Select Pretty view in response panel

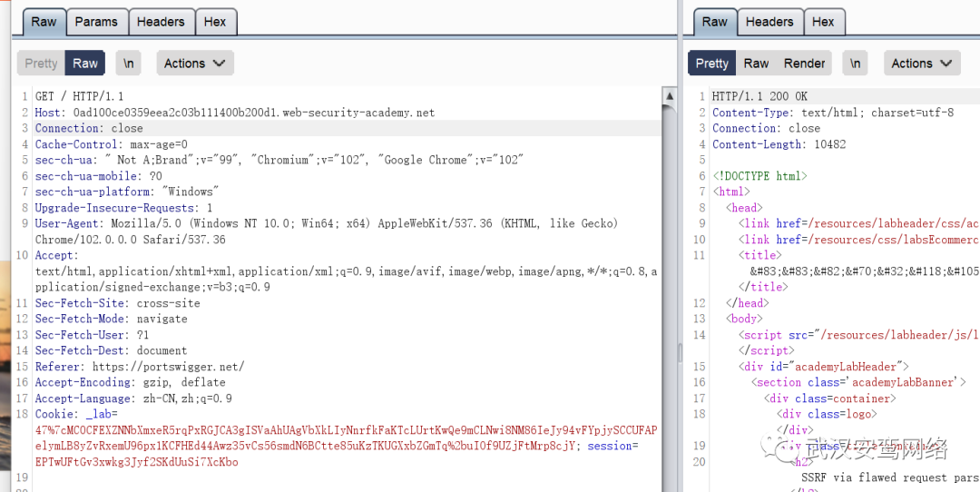coord(712,64)
